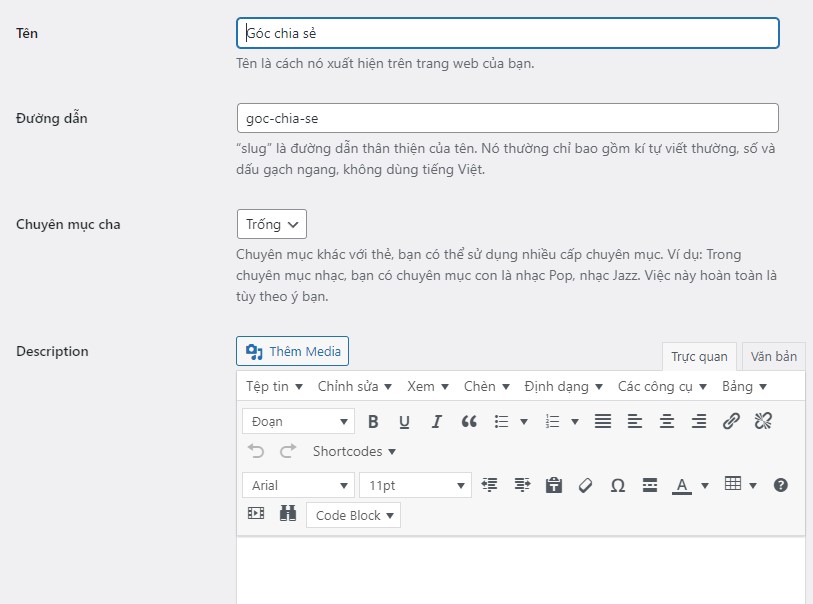Click the undo arrow

256,451
